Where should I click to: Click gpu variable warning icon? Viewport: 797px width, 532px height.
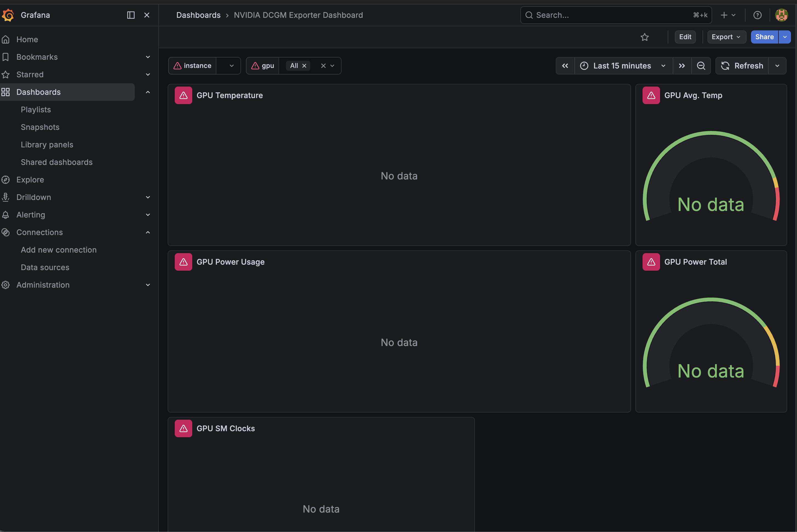(255, 66)
